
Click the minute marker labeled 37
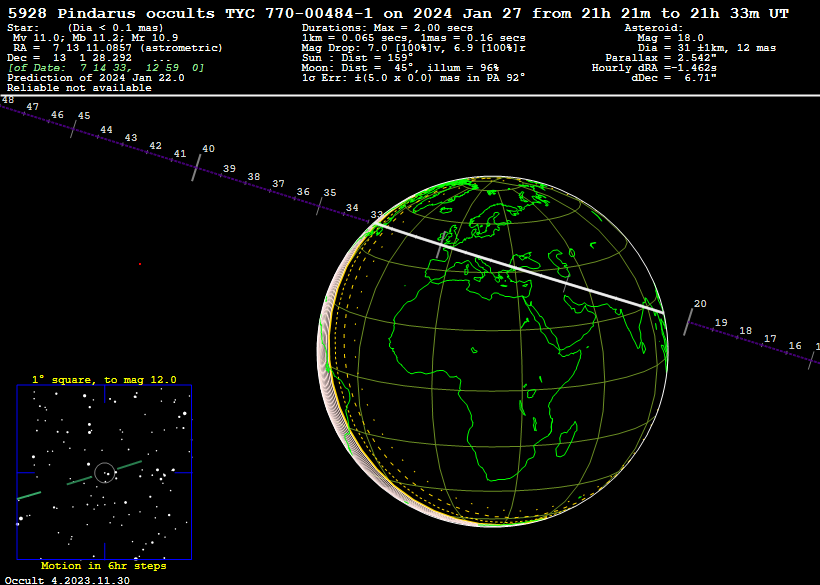[x=278, y=184]
